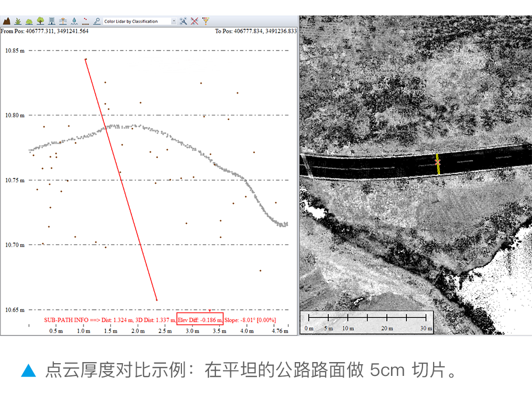Open the lidar point filter funnel icon
The height and width of the screenshot is (411, 532).
click(x=206, y=21)
